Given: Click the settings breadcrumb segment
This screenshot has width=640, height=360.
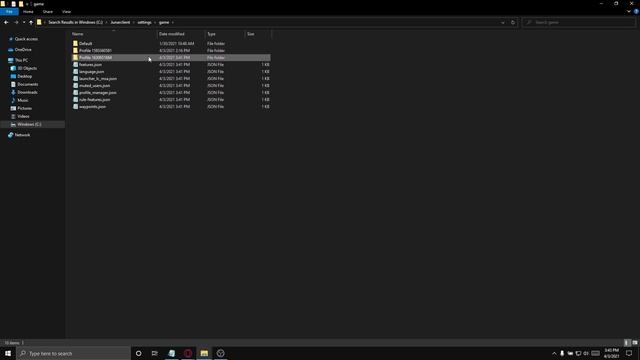Looking at the screenshot, I should [144, 22].
